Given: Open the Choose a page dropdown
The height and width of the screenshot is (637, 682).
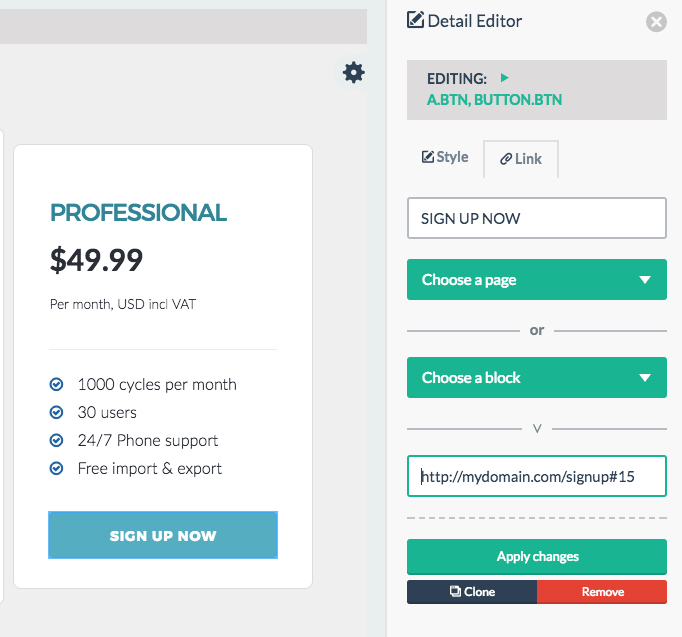Looking at the screenshot, I should click(x=536, y=280).
